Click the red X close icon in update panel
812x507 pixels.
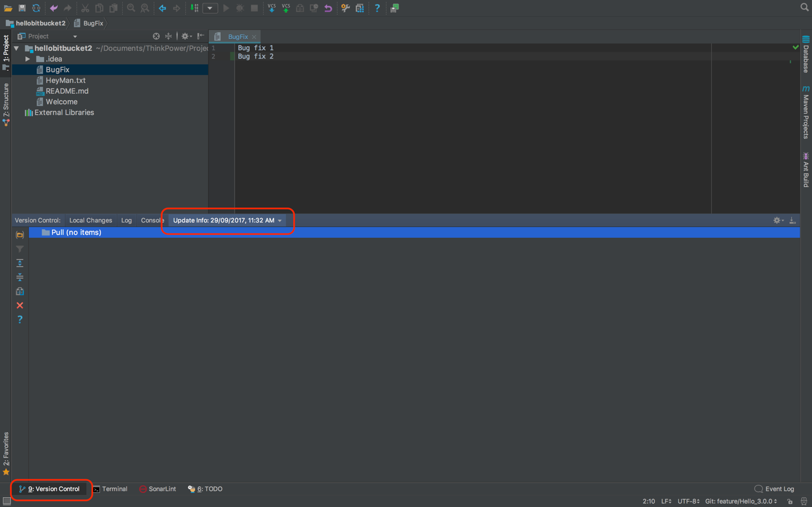pyautogui.click(x=20, y=305)
